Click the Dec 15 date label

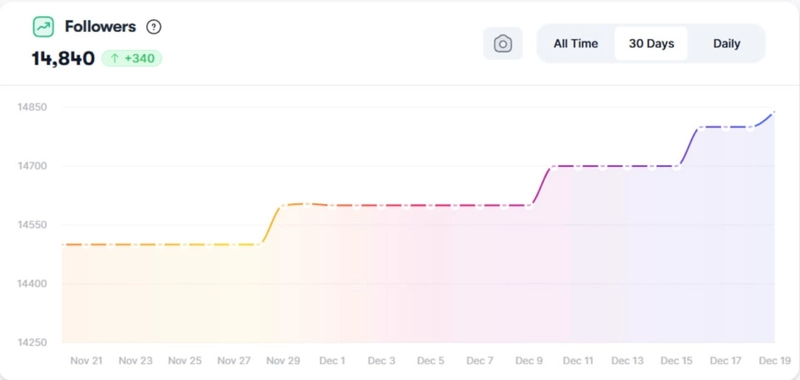[x=677, y=361]
